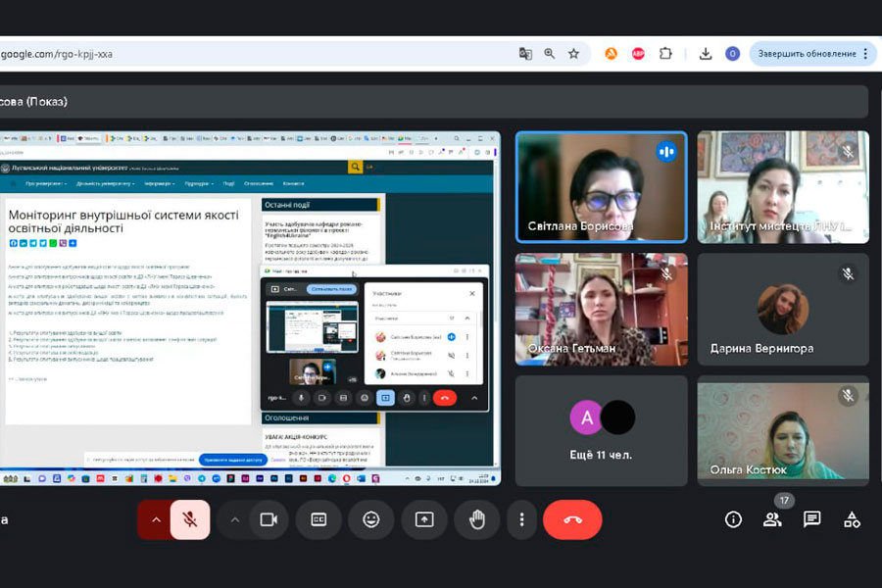Click the blue cookie banner button on shared page
The image size is (882, 588).
233,460
